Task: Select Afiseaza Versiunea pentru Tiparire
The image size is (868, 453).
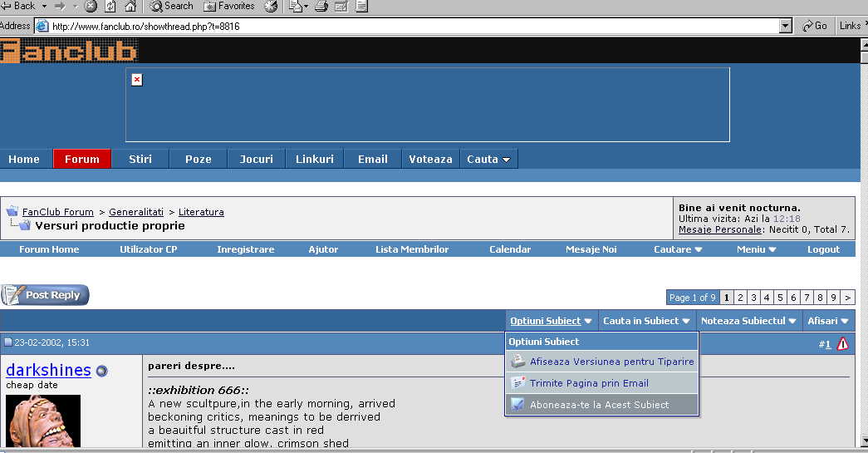Action: tap(611, 362)
